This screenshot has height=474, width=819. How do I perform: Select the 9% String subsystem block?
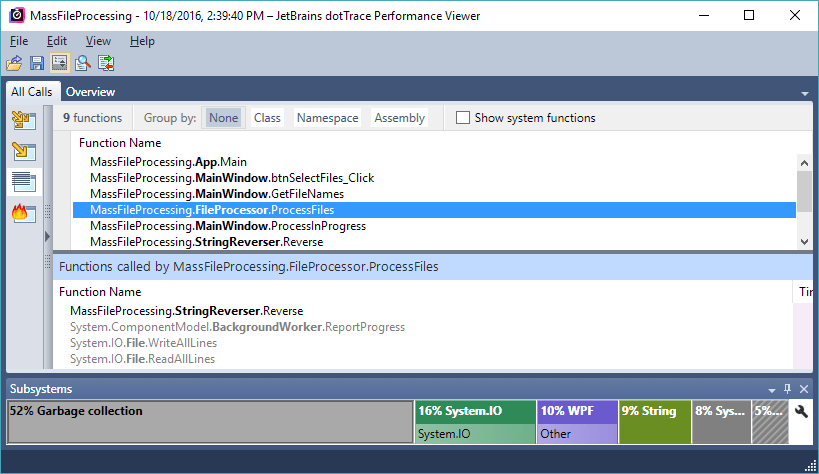click(654, 422)
